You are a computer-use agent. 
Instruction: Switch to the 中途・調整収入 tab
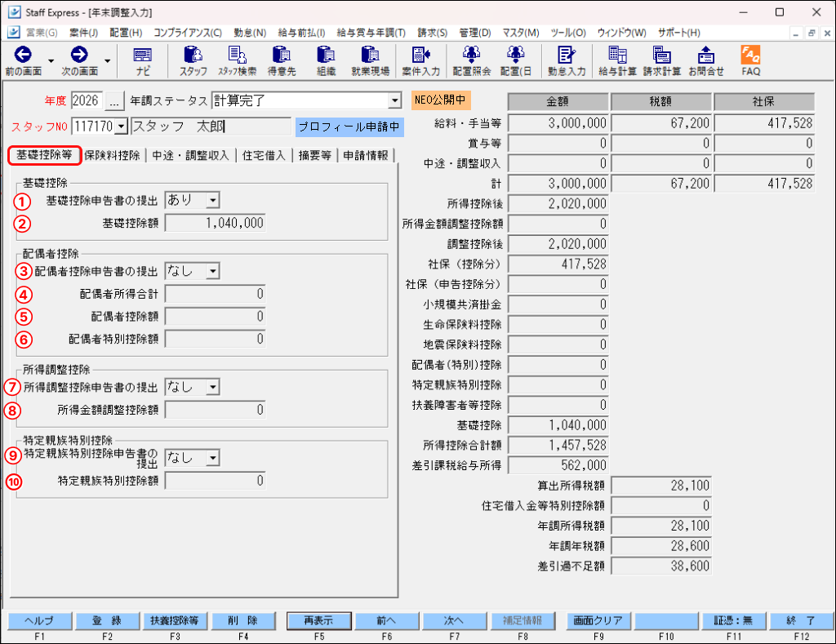(190, 155)
